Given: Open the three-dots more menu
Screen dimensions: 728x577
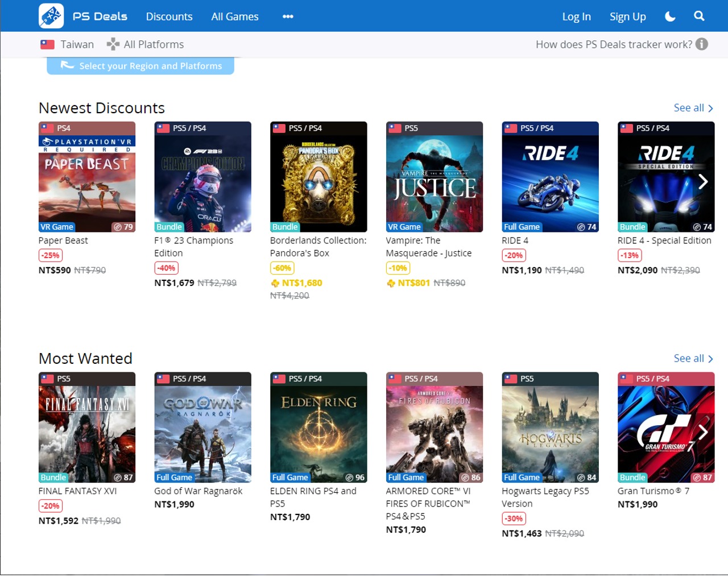Looking at the screenshot, I should click(288, 16).
